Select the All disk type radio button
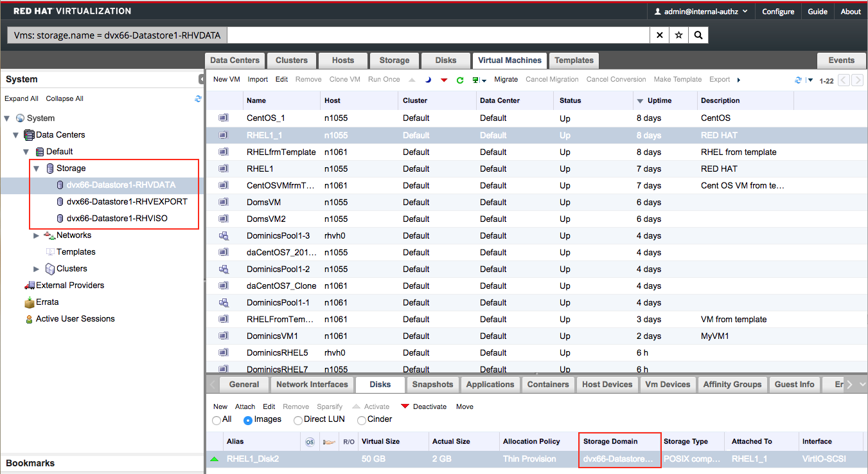The width and height of the screenshot is (868, 474). (217, 420)
